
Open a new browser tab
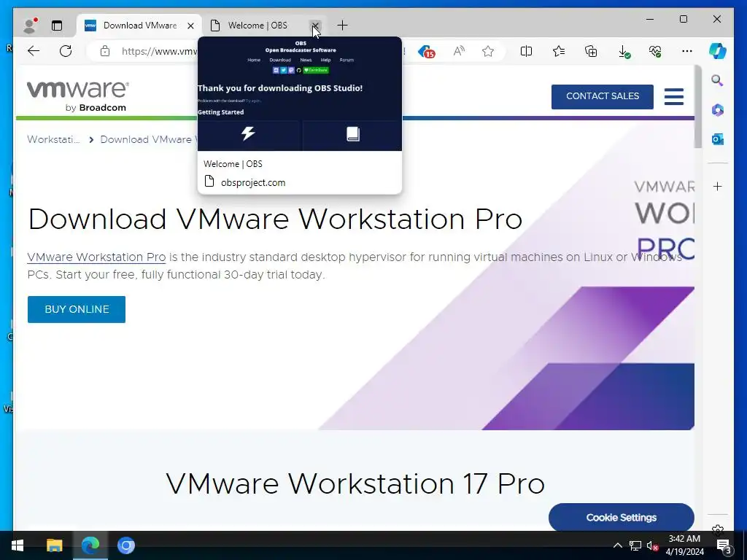click(x=342, y=26)
